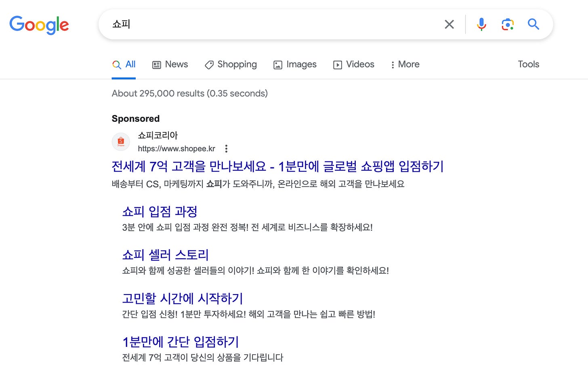This screenshot has width=588, height=380.
Task: Switch to the Images tab
Action: click(x=295, y=64)
